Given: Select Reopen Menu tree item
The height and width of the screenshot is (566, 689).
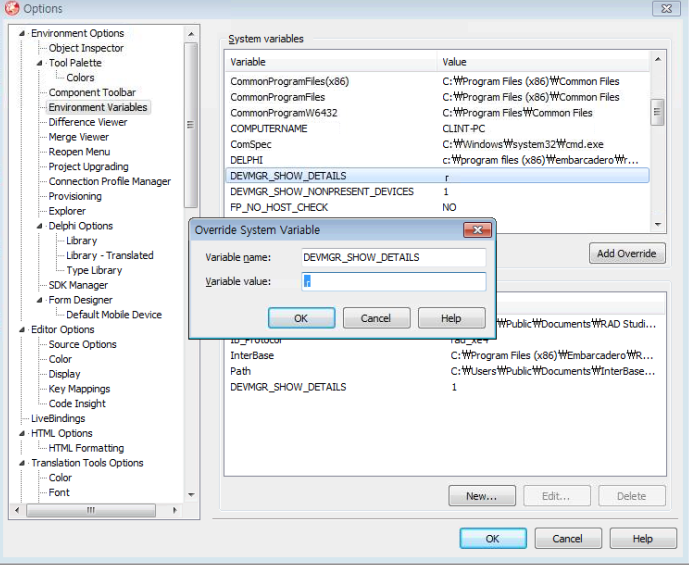Looking at the screenshot, I should (79, 152).
